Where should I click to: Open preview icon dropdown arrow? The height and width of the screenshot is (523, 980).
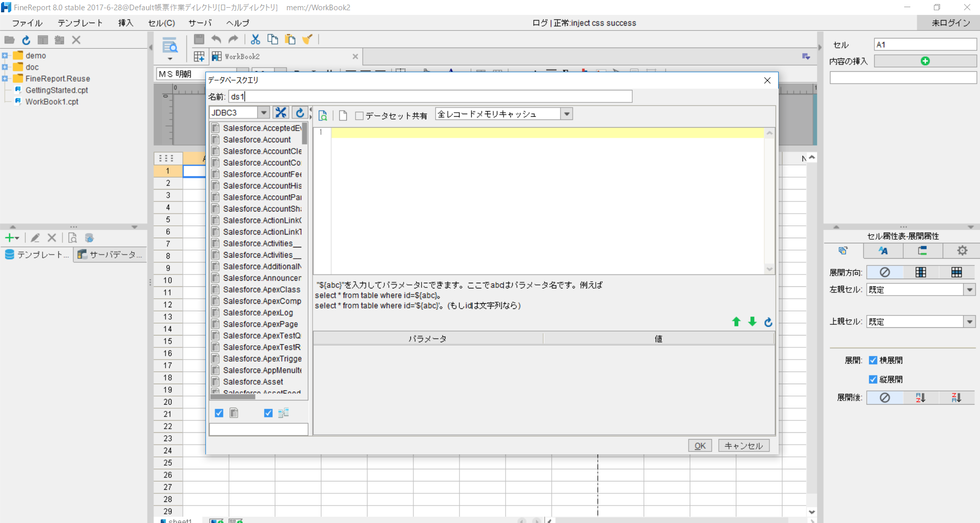coord(170,59)
